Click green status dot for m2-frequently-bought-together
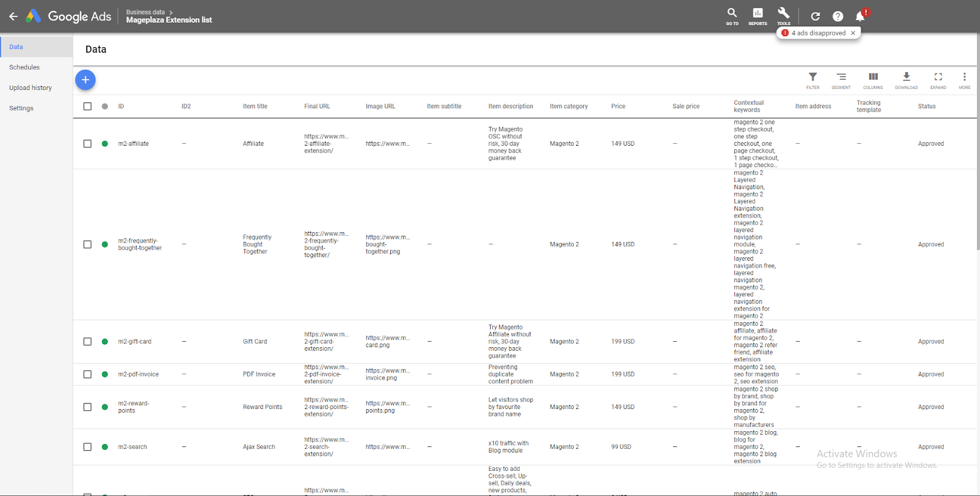Screen dimensions: 980x496 click(105, 244)
